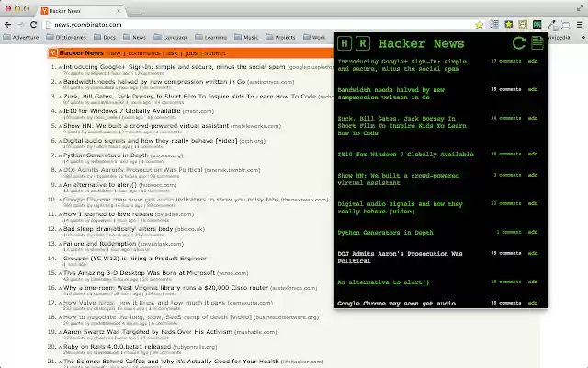Open 'DOJ Admits Aaron's Prosecution' popup title
Viewport: 588px width, 368px height.
click(400, 258)
